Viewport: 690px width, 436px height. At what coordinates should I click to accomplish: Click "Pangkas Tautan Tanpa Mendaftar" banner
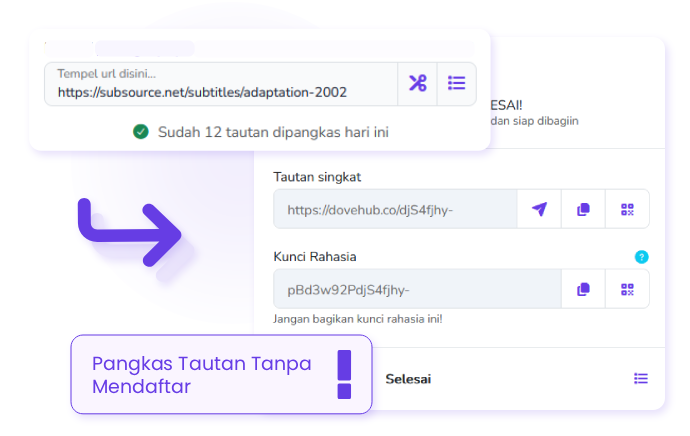(x=221, y=374)
